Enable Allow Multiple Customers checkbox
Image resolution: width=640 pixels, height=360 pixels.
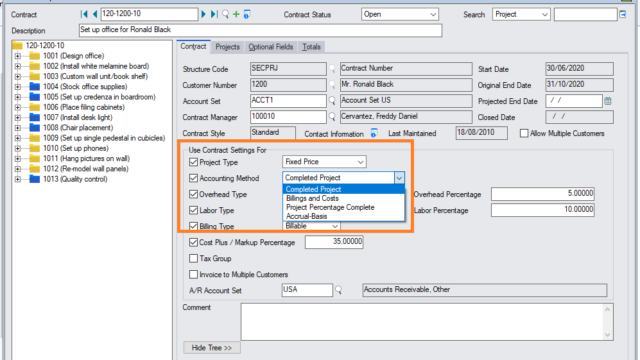524,133
